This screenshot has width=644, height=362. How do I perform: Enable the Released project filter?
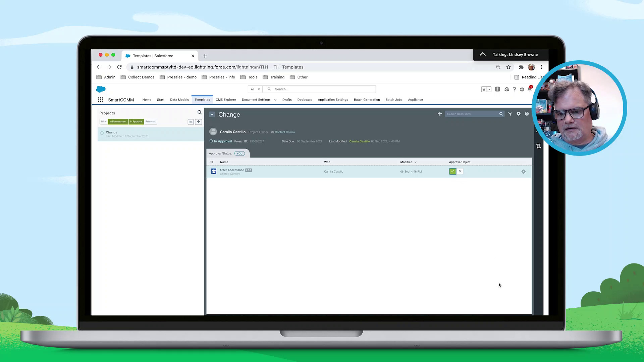pos(150,121)
